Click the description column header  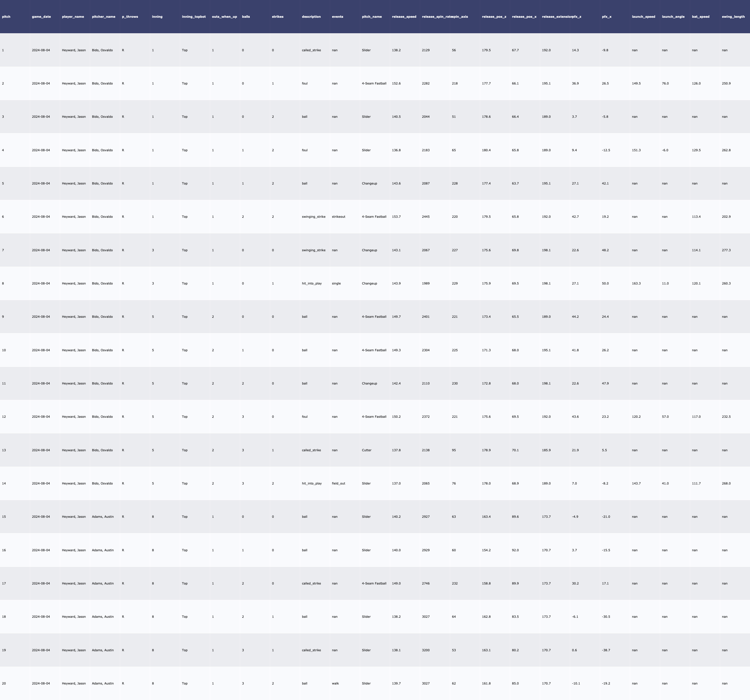pyautogui.click(x=311, y=16)
